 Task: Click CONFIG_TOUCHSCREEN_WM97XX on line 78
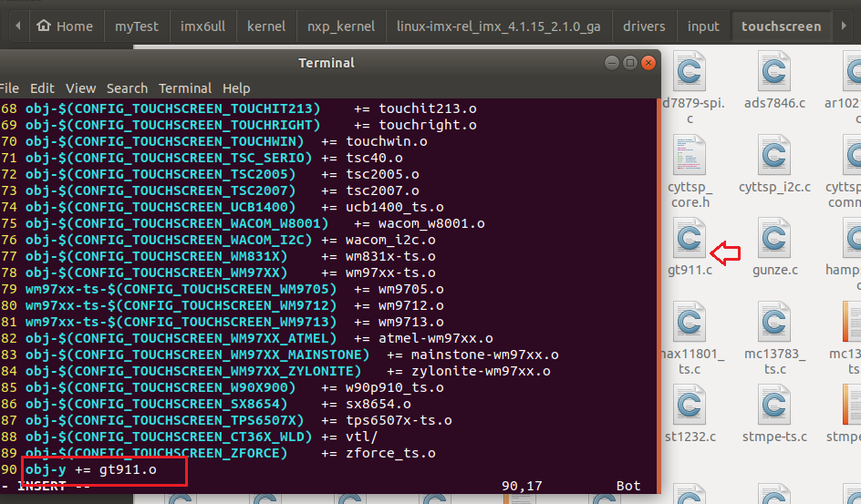pyautogui.click(x=177, y=273)
